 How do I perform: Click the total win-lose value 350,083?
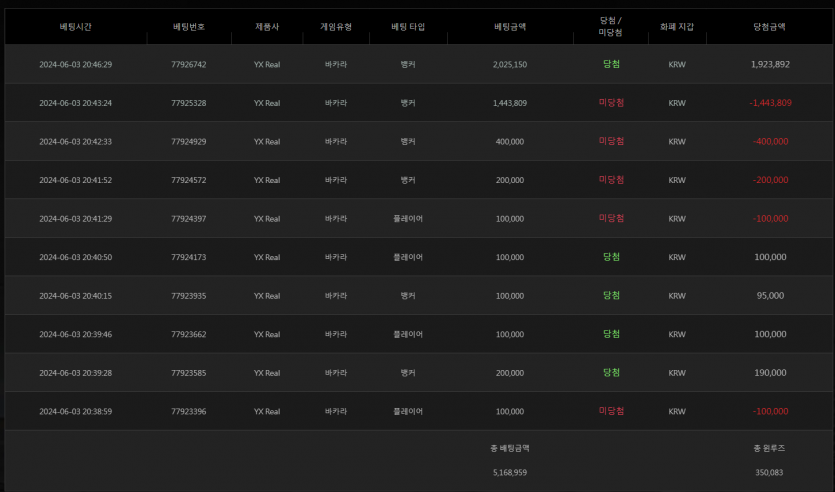[769, 472]
